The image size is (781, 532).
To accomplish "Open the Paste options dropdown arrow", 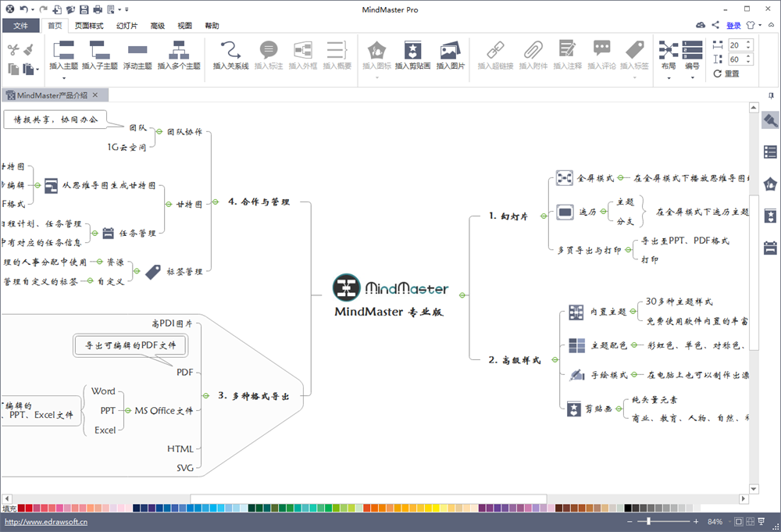I will click(x=37, y=70).
